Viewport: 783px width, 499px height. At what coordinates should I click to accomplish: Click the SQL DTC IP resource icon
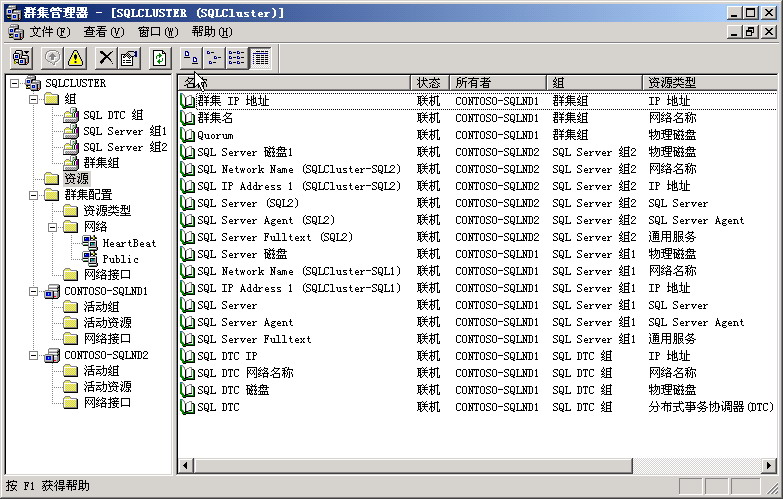coord(187,356)
